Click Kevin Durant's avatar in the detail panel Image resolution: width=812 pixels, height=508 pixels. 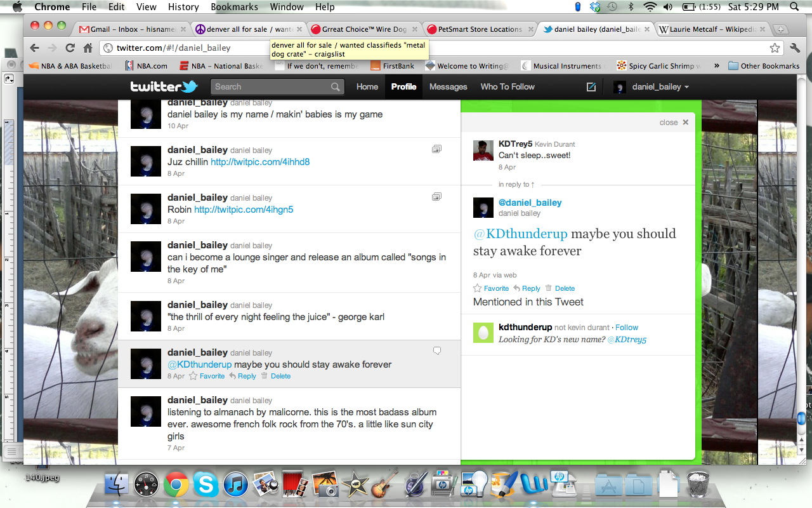point(483,150)
